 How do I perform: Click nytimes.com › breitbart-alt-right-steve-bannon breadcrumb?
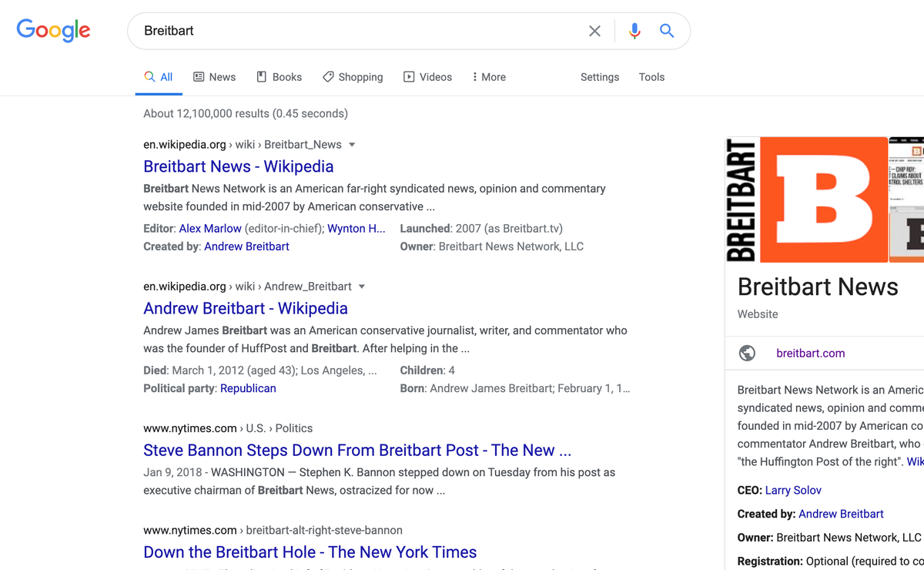pos(273,530)
